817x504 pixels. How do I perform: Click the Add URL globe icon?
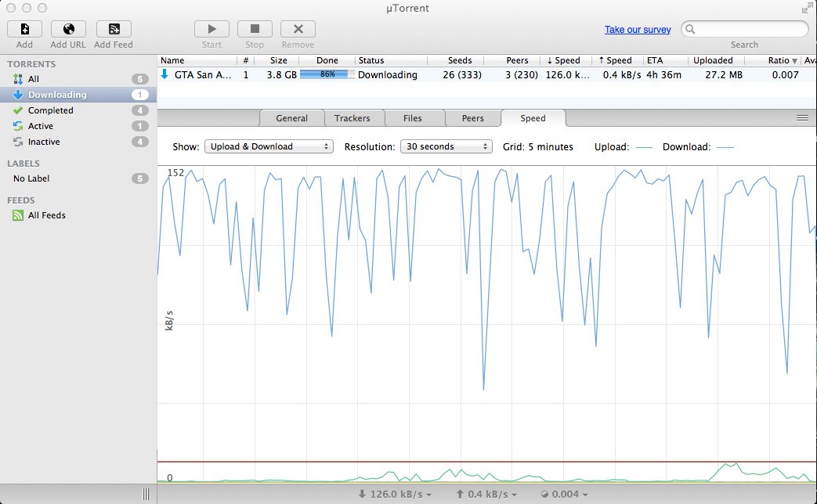tap(68, 29)
